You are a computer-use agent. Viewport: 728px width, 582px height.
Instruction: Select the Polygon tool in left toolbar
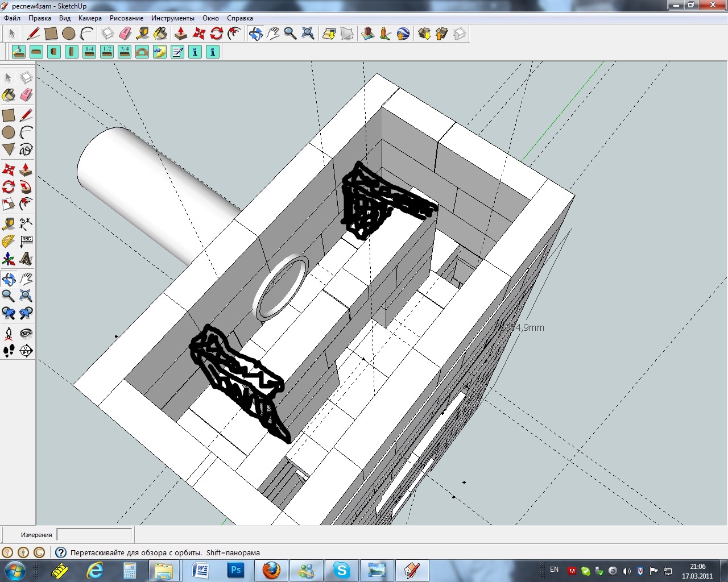9,149
